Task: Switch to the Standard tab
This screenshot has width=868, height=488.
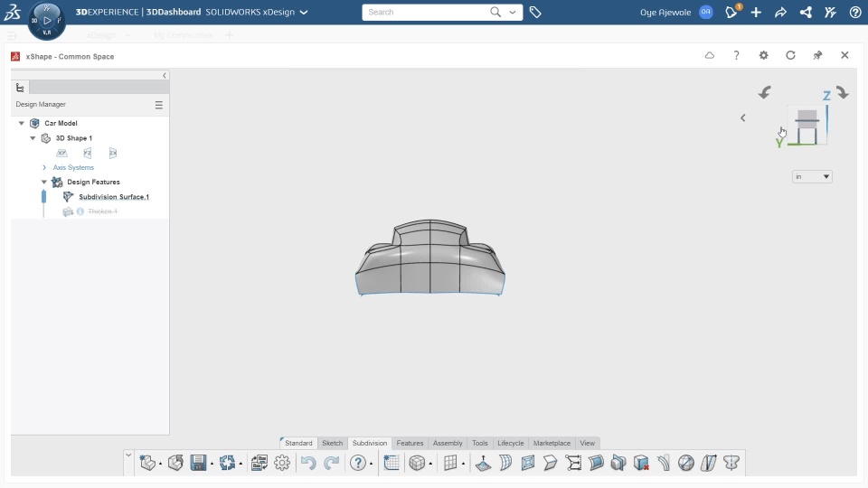Action: tap(298, 443)
